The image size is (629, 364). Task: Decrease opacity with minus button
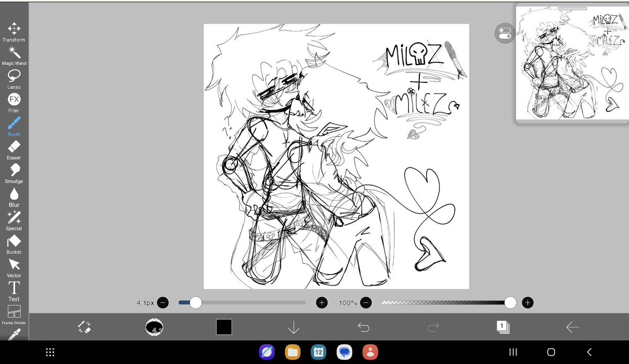point(366,302)
